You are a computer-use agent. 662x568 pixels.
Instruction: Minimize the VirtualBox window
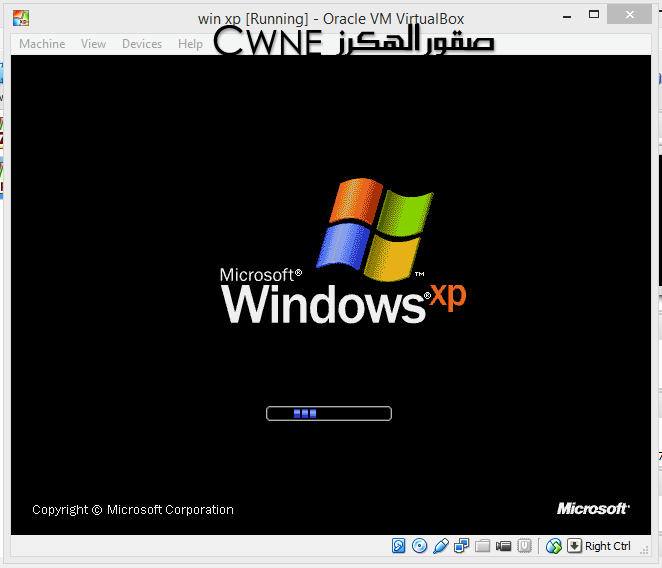point(567,17)
